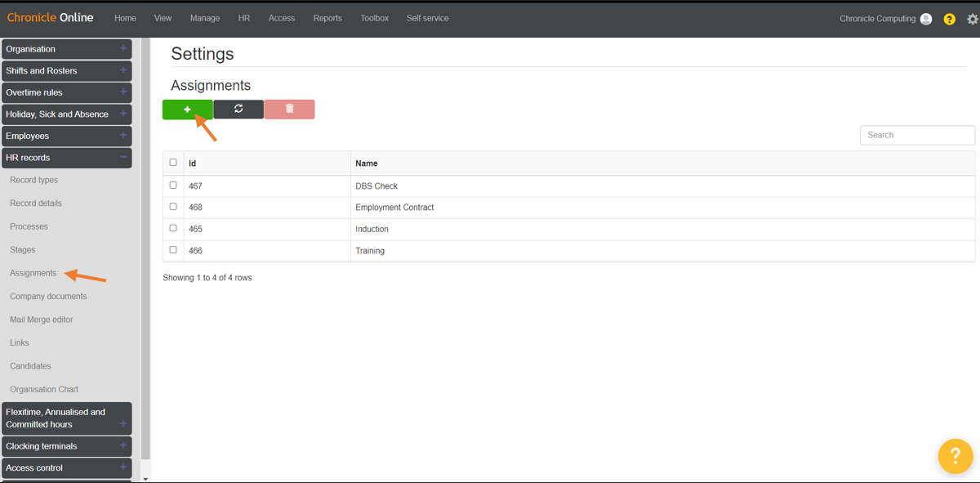Screen dimensions: 980x483
Task: Open the Reports menu
Action: pyautogui.click(x=327, y=18)
